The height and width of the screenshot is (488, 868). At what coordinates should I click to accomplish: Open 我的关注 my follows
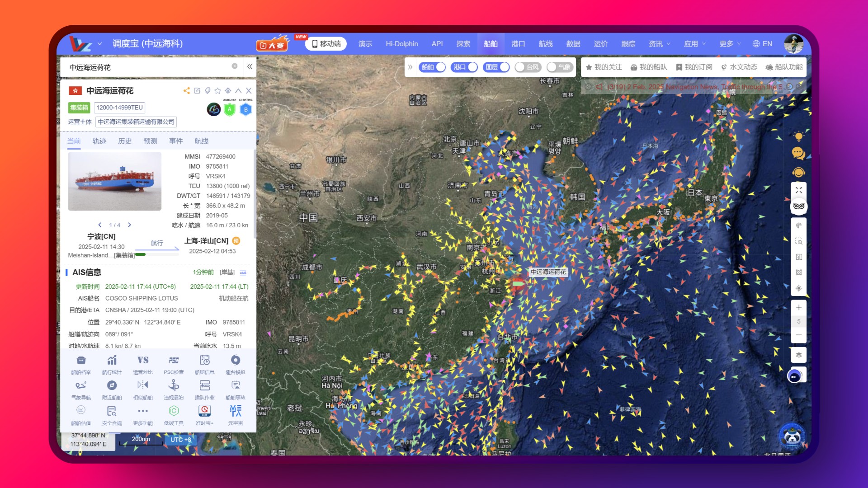(604, 67)
